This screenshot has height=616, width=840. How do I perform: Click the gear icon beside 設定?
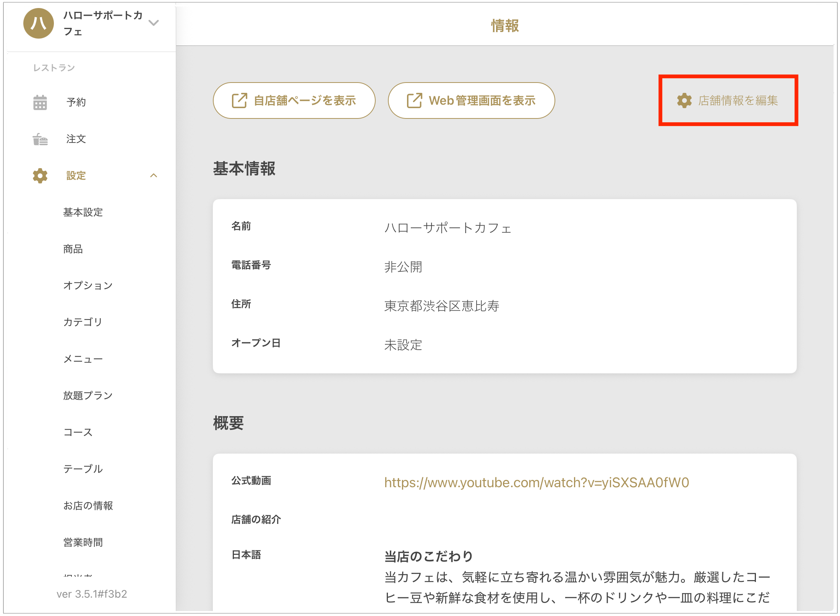click(40, 176)
